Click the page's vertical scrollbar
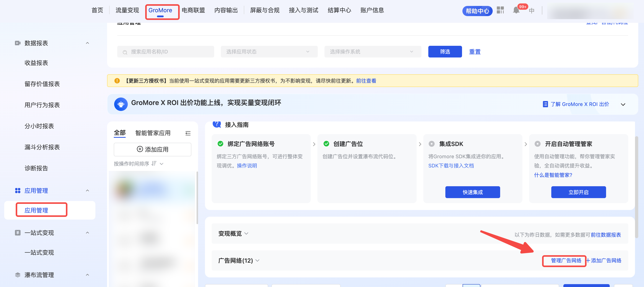This screenshot has width=644, height=287. click(x=637, y=187)
